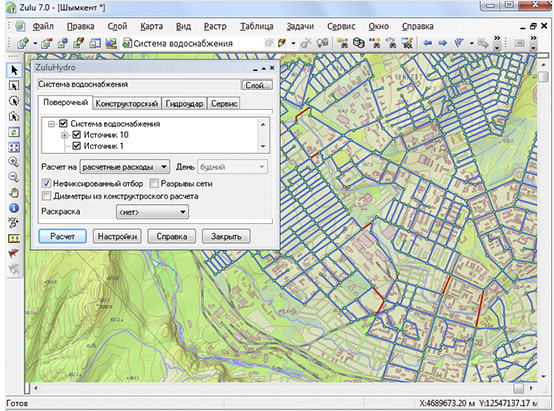
Task: Open the Карта menu
Action: point(152,27)
